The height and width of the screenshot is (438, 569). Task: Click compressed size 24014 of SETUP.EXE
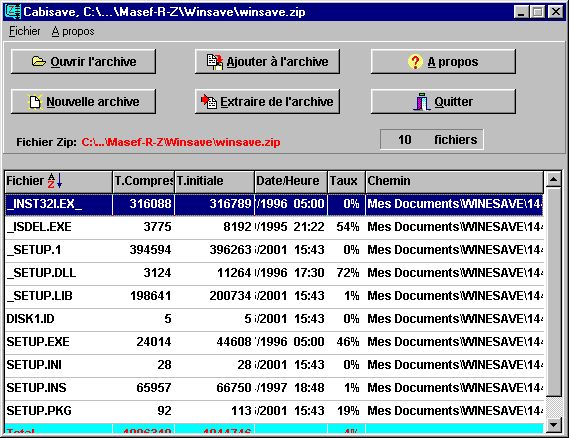pos(154,342)
